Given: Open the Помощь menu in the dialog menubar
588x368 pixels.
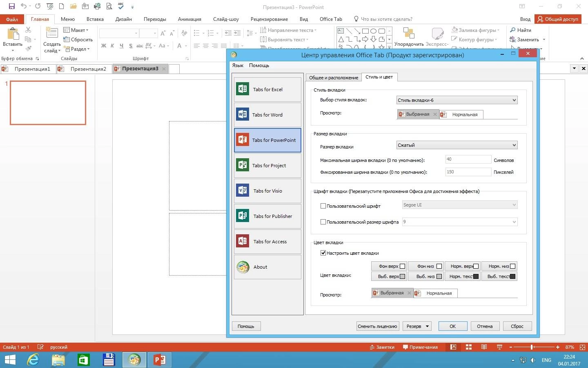Looking at the screenshot, I should pos(259,65).
